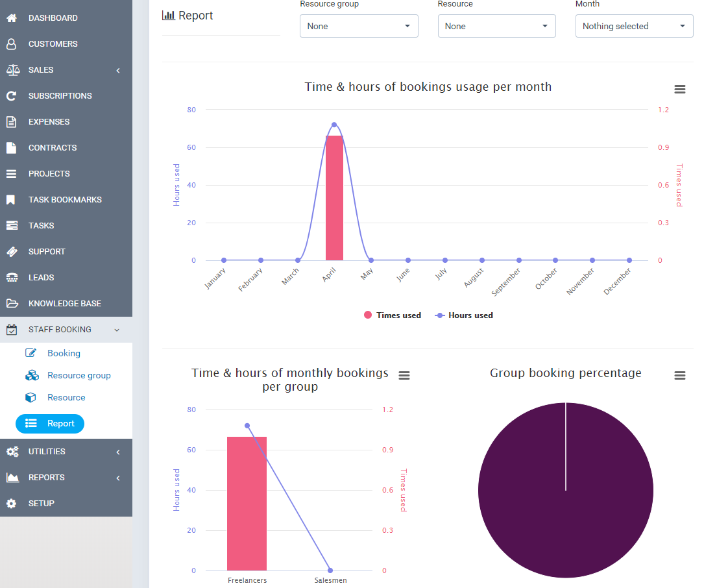Open monthly usage chart hamburger menu
704x588 pixels.
[x=679, y=89]
